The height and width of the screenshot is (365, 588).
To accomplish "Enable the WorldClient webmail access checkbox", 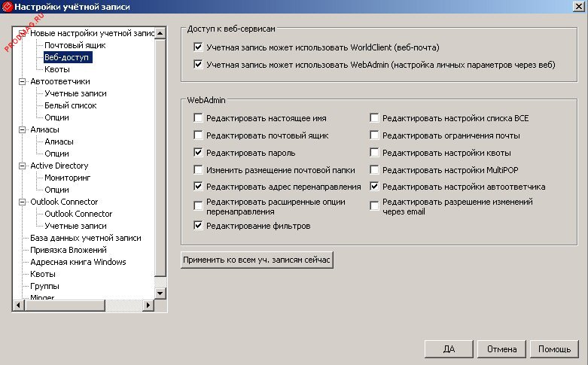I will click(x=198, y=47).
